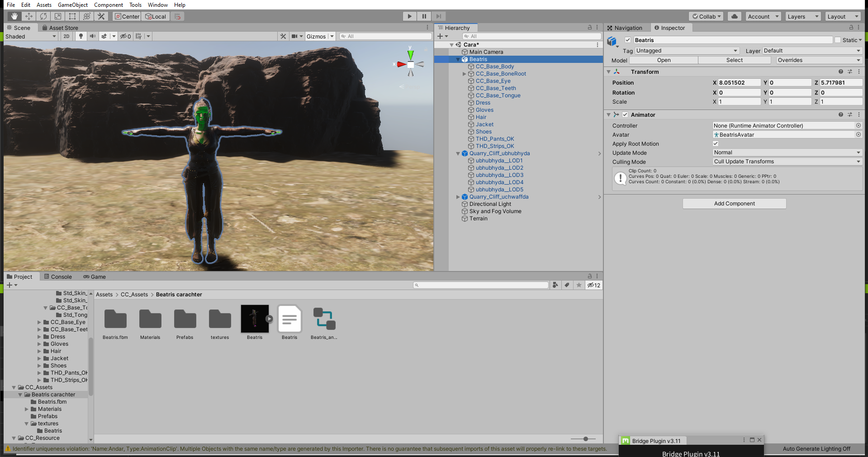Pick Controller object selector circle

click(x=858, y=125)
